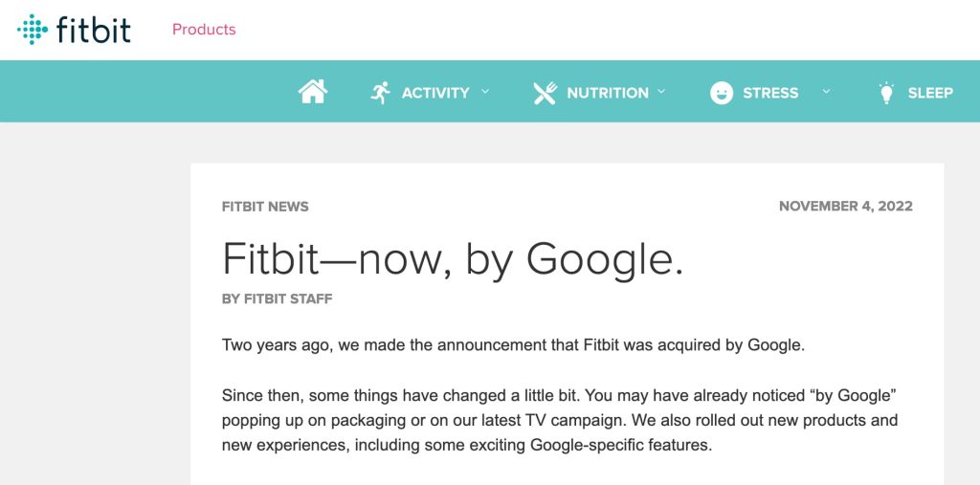Screen dimensions: 980x485
Task: Click the November 4, 2022 date
Action: tap(845, 207)
